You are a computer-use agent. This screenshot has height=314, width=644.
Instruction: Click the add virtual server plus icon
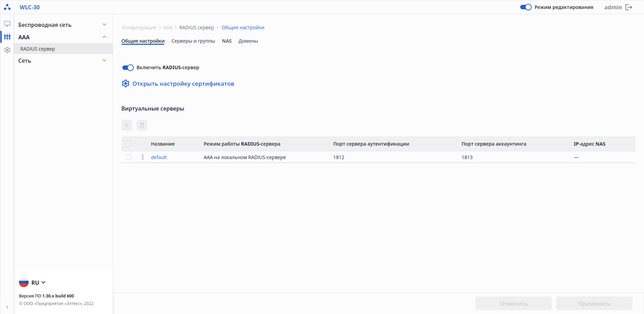pyautogui.click(x=127, y=125)
